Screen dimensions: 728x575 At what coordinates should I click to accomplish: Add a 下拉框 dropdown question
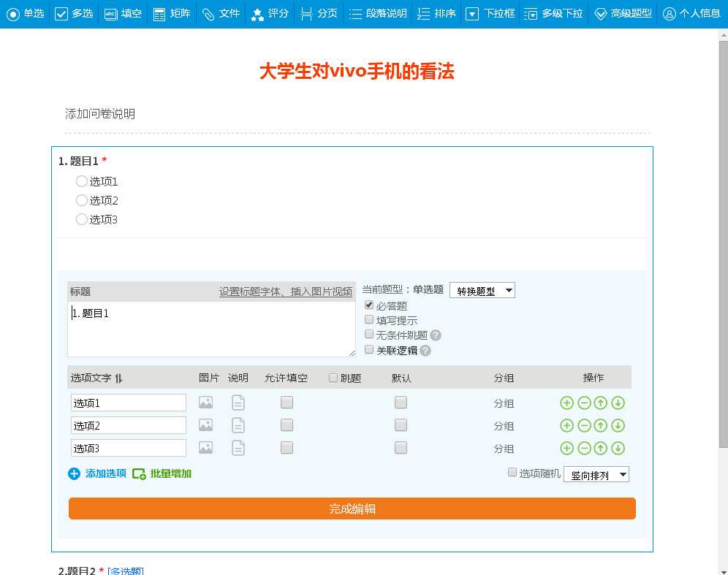[490, 13]
